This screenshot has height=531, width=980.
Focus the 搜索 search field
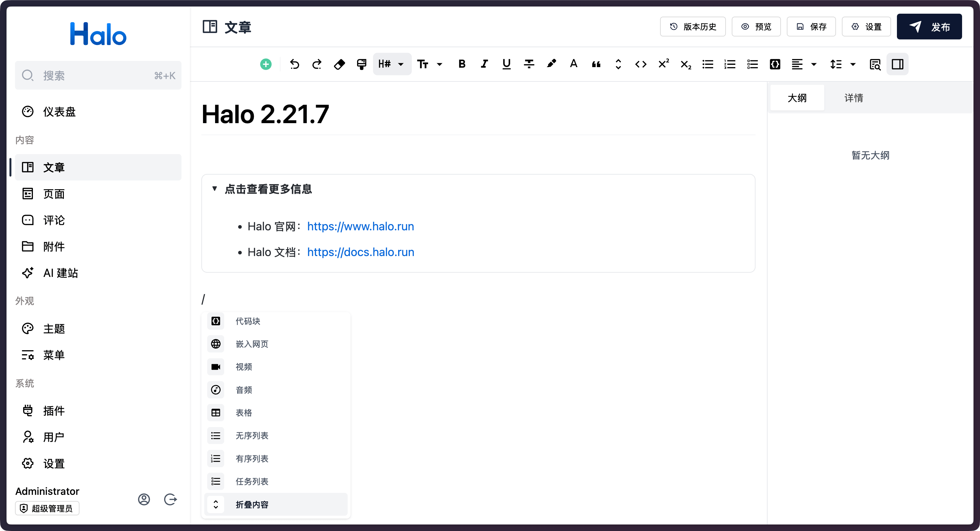(x=98, y=76)
